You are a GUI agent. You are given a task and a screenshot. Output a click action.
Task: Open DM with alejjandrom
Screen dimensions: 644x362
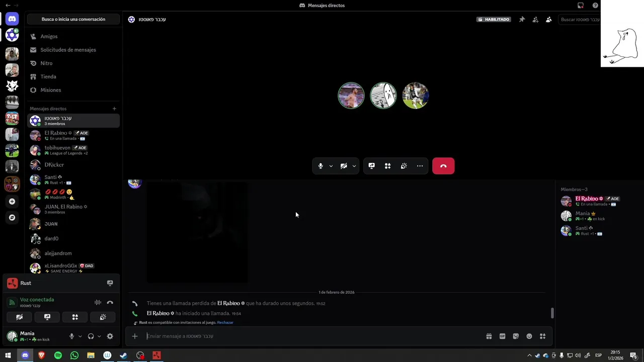(73, 253)
